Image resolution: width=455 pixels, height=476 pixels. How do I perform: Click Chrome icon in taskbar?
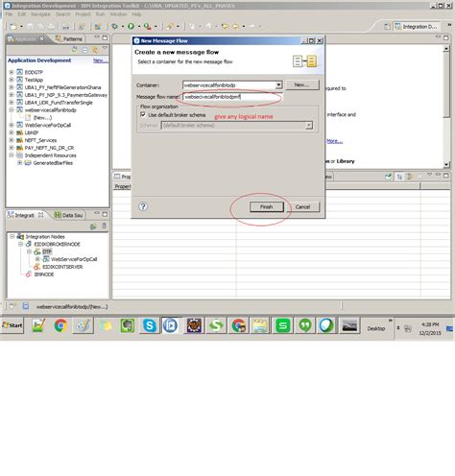[60, 325]
